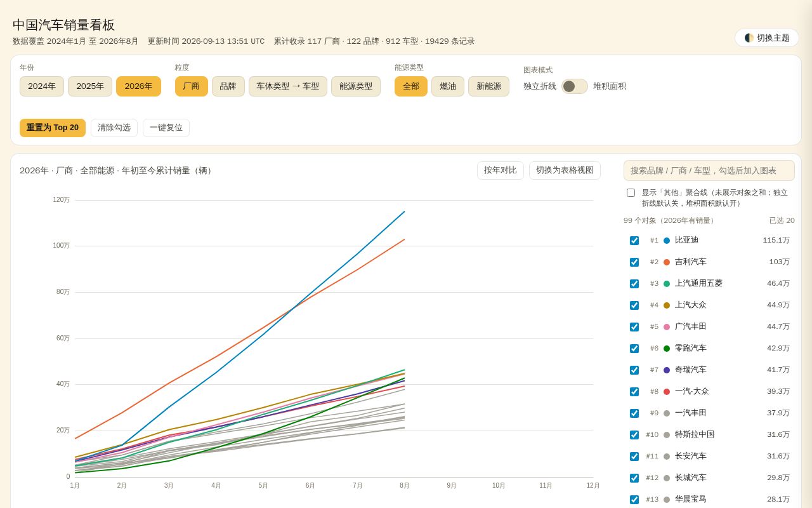Screen dimensions: 812x508
Task: Uncheck 比亚迪 checkbox
Action: [x=634, y=241]
